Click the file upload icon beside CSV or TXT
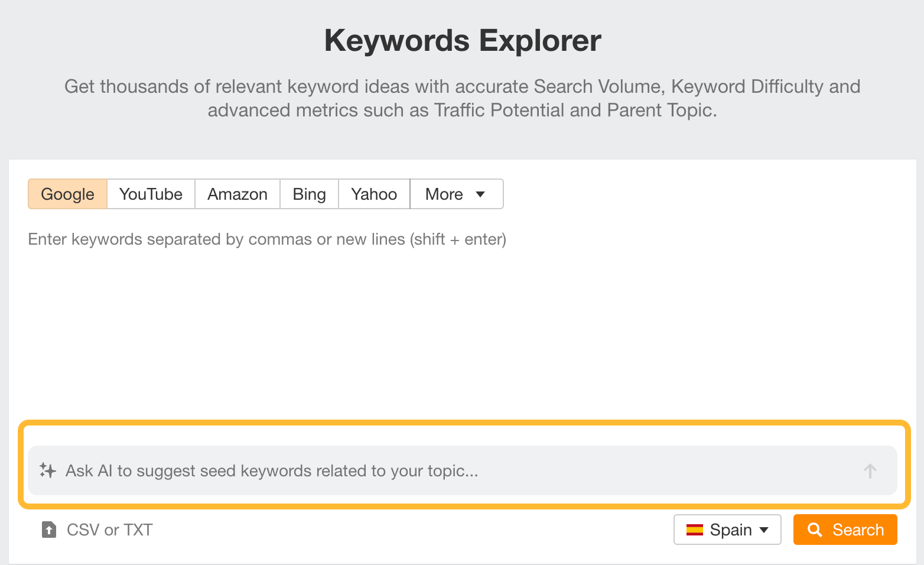The height and width of the screenshot is (565, 924). click(48, 530)
